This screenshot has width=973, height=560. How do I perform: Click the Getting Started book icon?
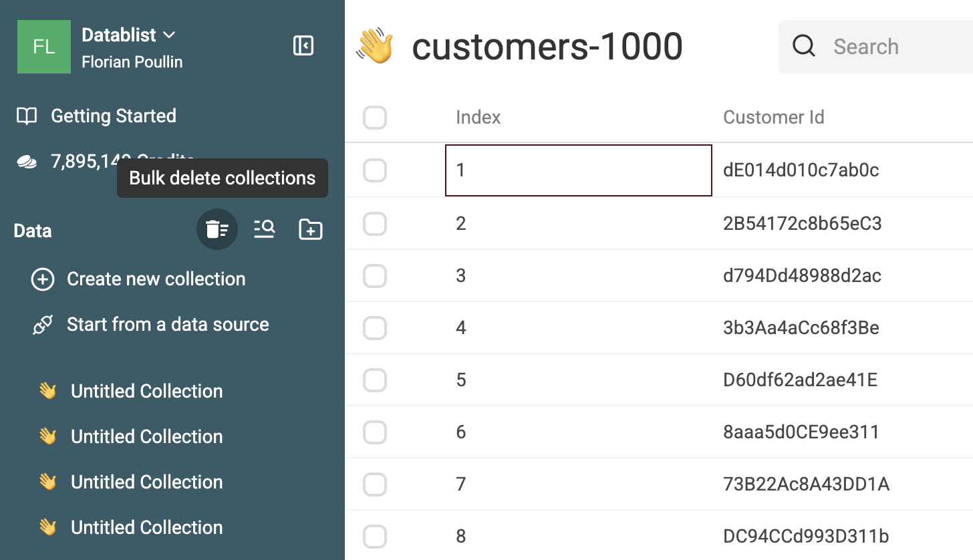pos(27,116)
